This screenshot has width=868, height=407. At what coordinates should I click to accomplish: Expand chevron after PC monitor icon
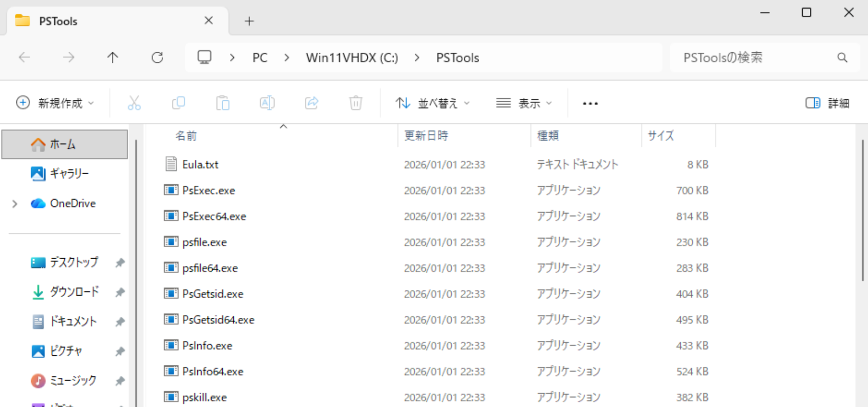pos(232,58)
